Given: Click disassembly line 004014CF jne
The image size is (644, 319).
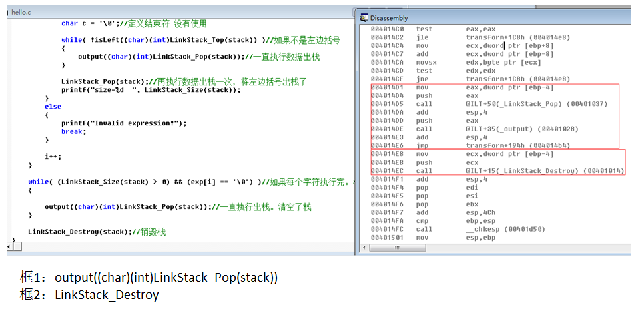Looking at the screenshot, I should [x=470, y=79].
